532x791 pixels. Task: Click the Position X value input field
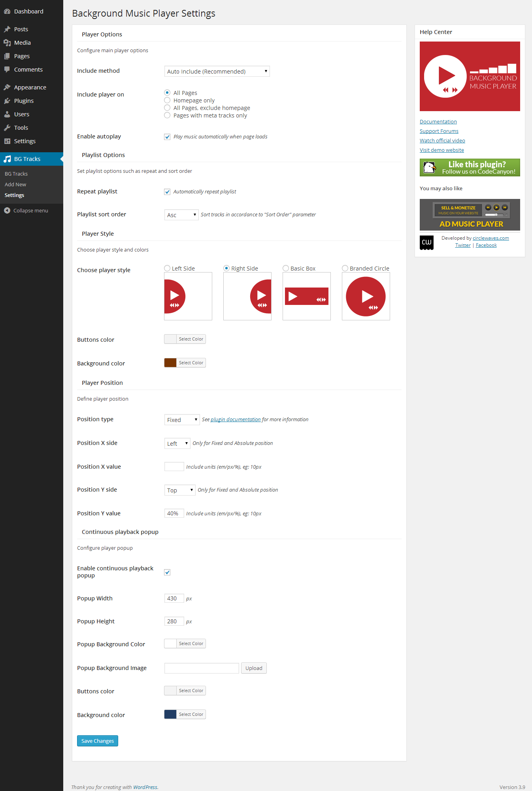[174, 467]
